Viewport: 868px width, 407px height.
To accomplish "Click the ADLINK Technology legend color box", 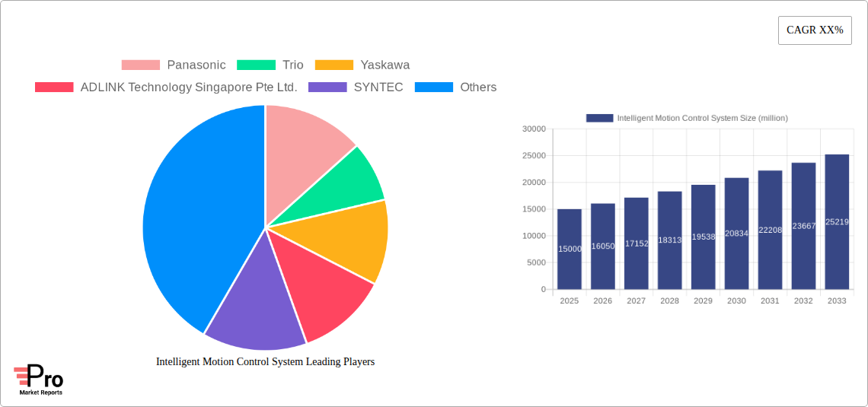I will 54,87.
